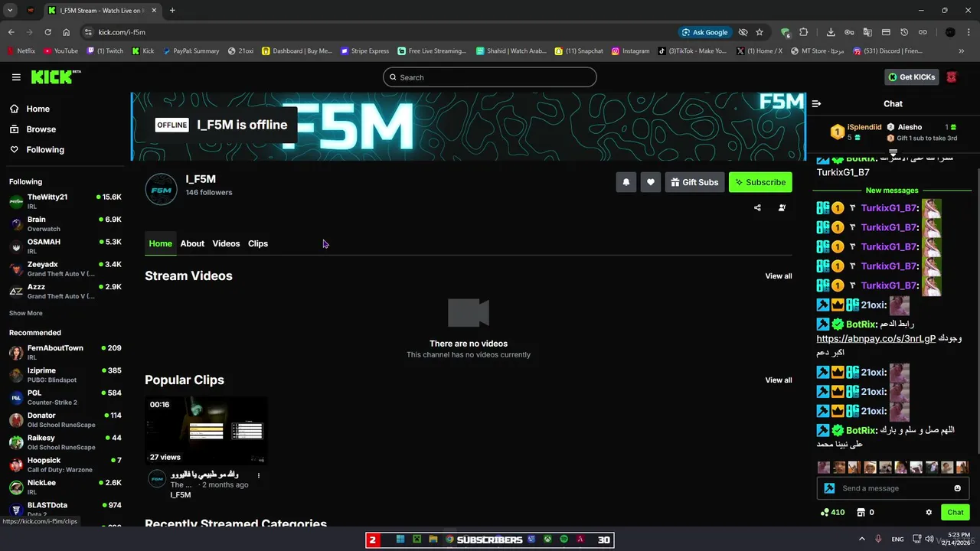Click the Ask Google lens button

click(704, 32)
